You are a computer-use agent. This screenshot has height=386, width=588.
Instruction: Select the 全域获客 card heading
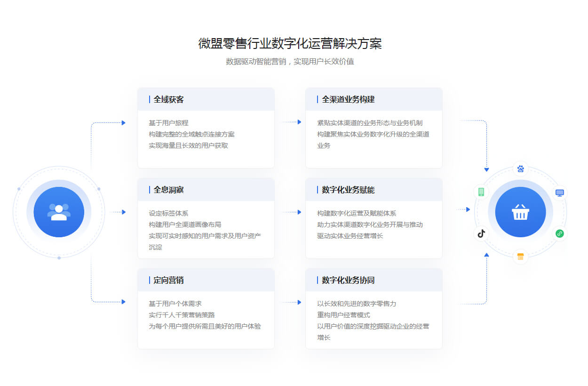(x=168, y=99)
